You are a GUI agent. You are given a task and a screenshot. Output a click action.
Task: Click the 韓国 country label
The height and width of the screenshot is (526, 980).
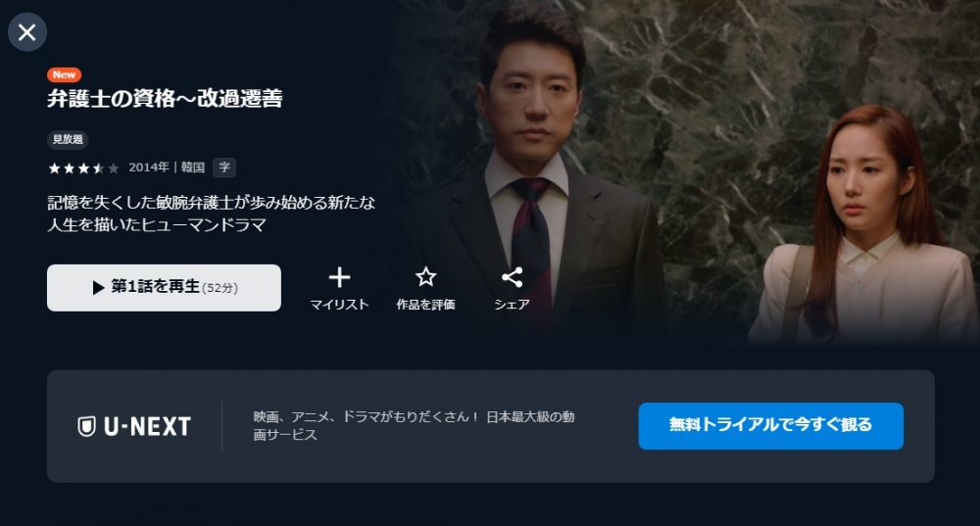pos(193,167)
